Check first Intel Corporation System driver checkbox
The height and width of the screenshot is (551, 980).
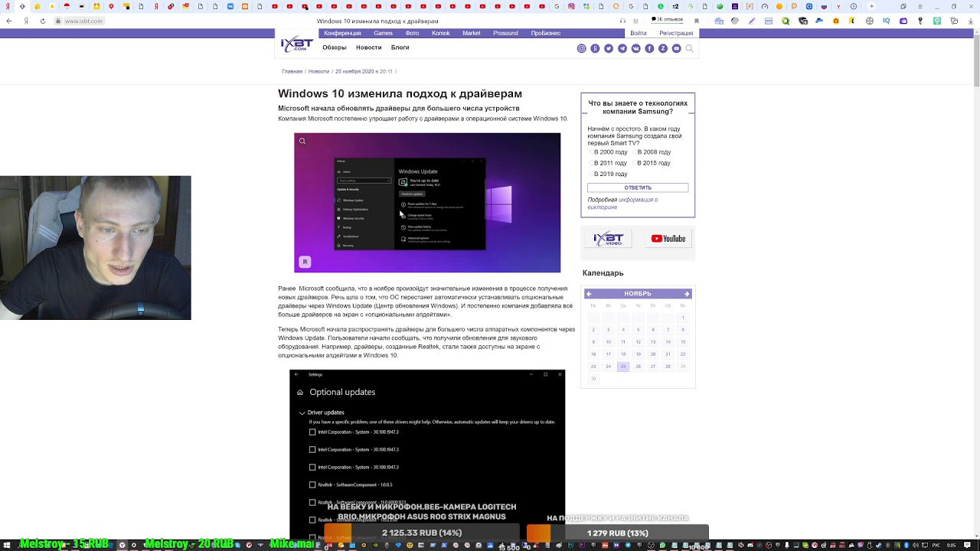(x=312, y=432)
